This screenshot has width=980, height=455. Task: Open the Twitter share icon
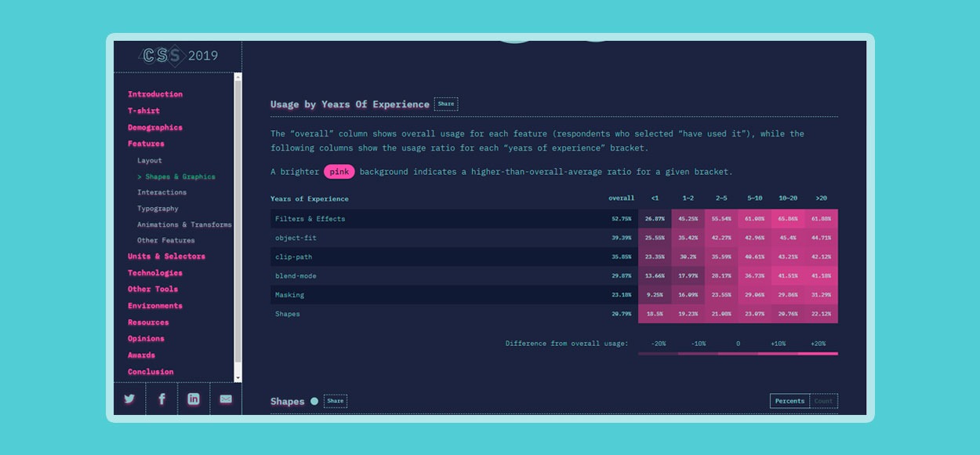[x=129, y=399]
